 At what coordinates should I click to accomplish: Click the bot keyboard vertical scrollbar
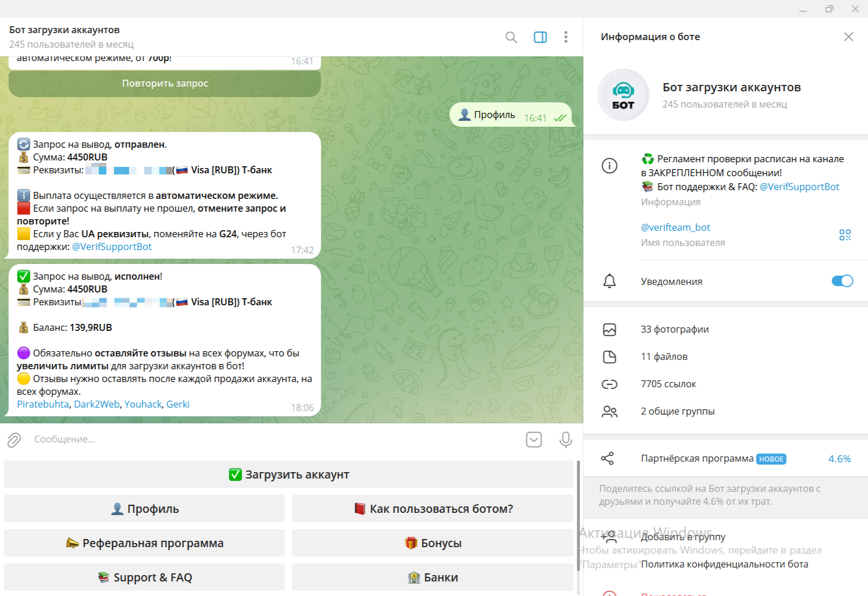tap(578, 515)
